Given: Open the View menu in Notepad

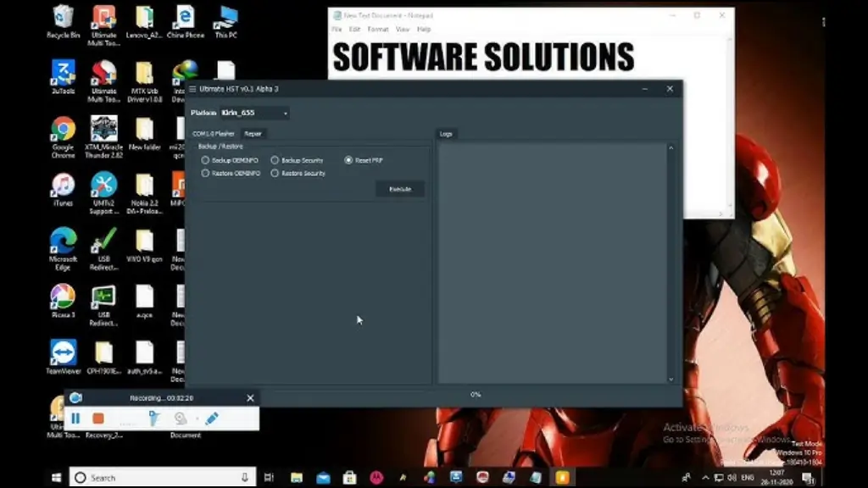Looking at the screenshot, I should tap(403, 30).
